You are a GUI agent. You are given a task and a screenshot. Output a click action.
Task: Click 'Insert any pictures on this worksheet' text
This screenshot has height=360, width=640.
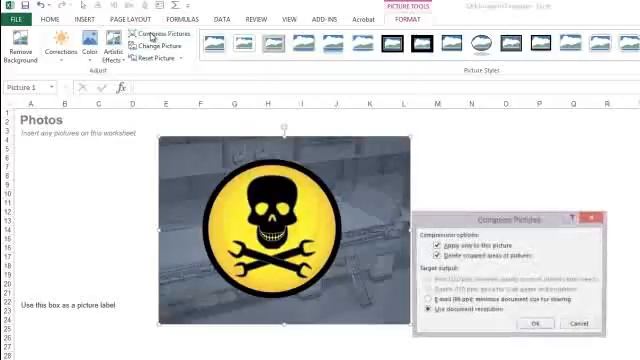(78, 133)
